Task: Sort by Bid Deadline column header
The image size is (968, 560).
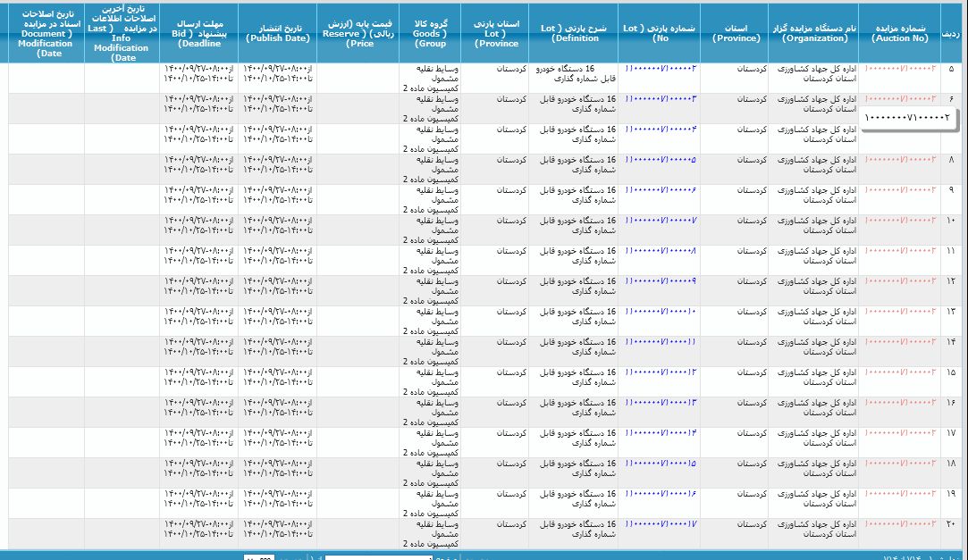Action: 198,33
